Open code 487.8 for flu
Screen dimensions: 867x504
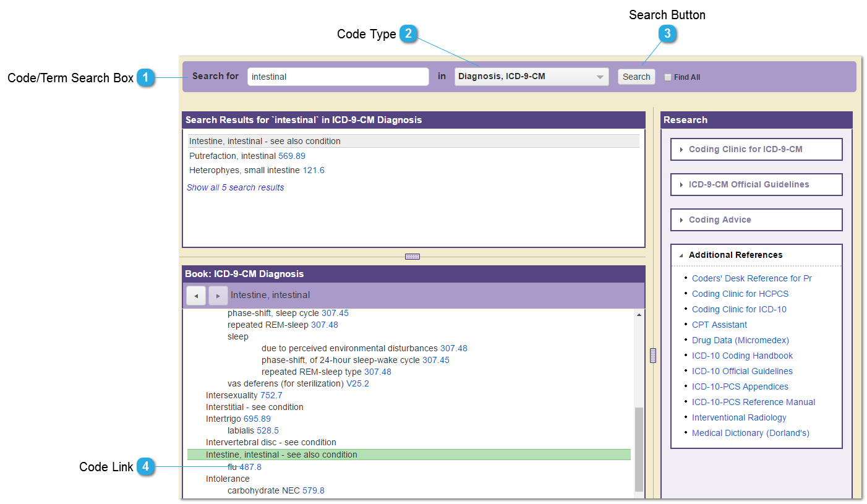(x=250, y=467)
